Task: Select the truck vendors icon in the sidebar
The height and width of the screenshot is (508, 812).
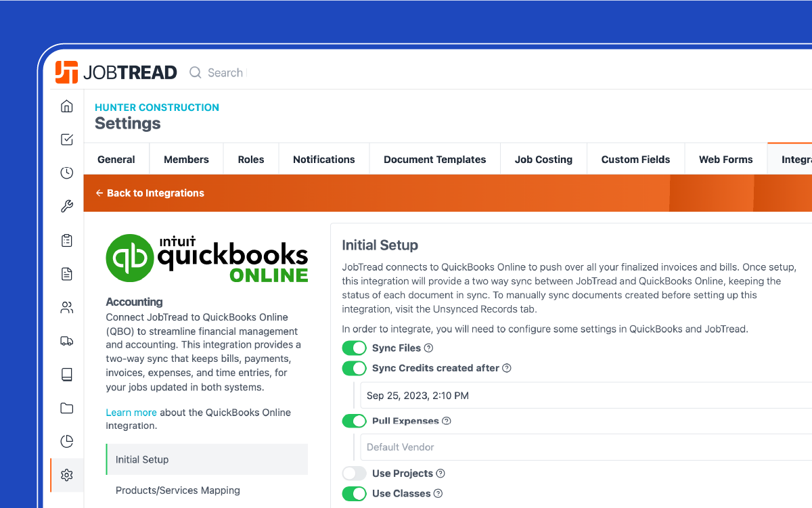Action: pyautogui.click(x=66, y=340)
